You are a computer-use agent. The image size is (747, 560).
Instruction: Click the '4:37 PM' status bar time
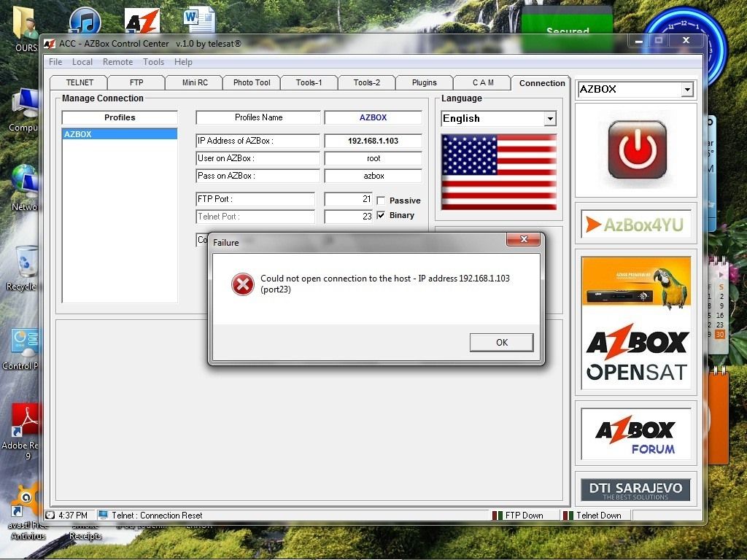click(73, 516)
